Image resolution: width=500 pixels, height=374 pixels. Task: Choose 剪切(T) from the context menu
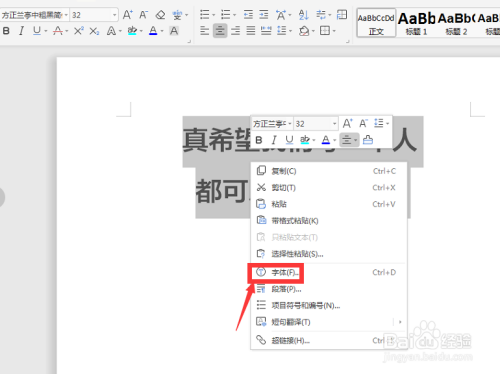click(329, 188)
